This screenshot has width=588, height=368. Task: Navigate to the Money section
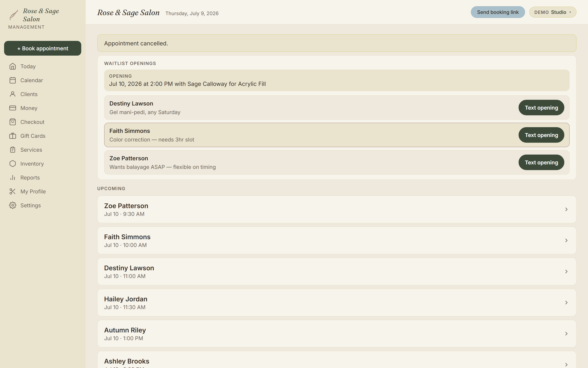(42, 108)
